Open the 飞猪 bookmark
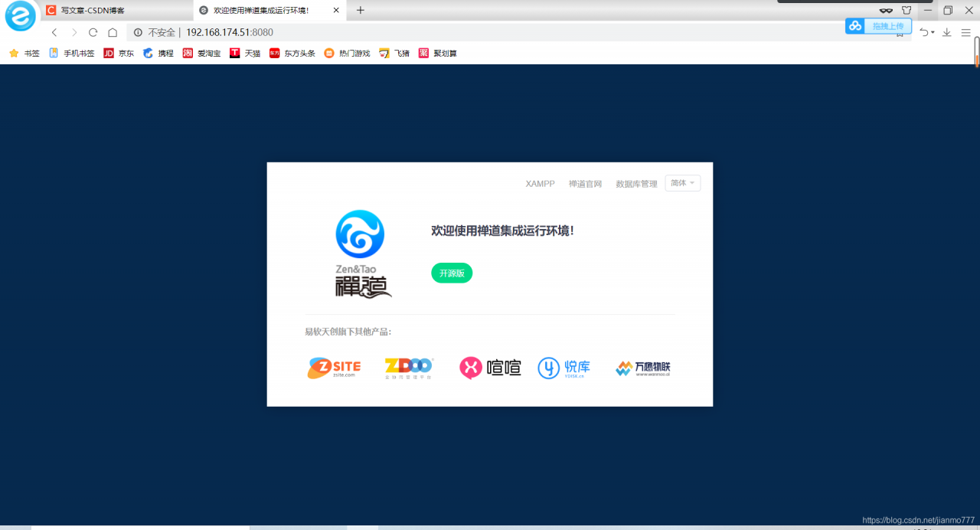980x530 pixels. (x=394, y=54)
